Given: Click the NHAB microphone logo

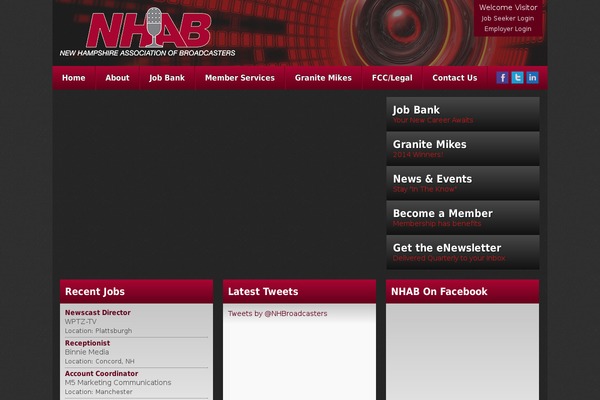Looking at the screenshot, I should coord(148,28).
